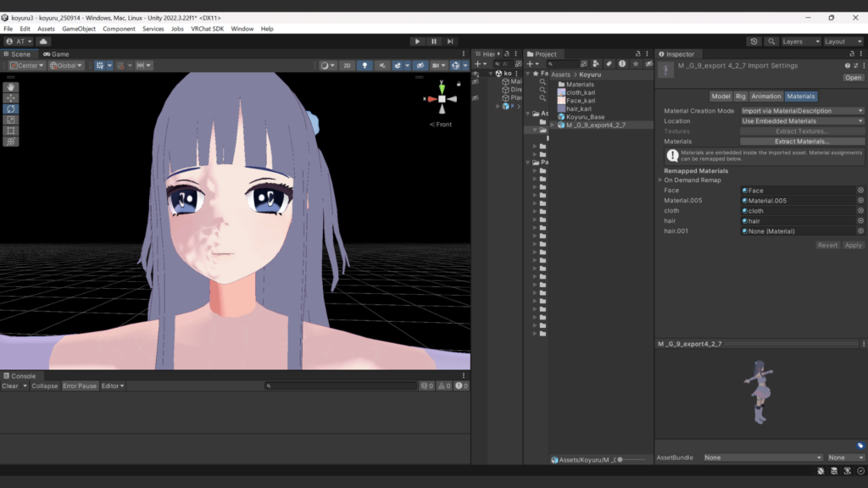The image size is (868, 488).
Task: Toggle 2D view mode in Scene
Action: (x=347, y=65)
